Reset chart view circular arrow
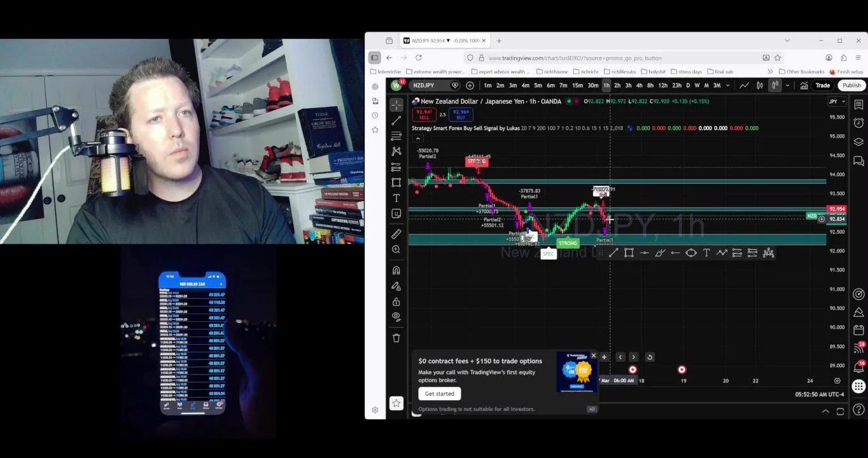 coord(650,357)
